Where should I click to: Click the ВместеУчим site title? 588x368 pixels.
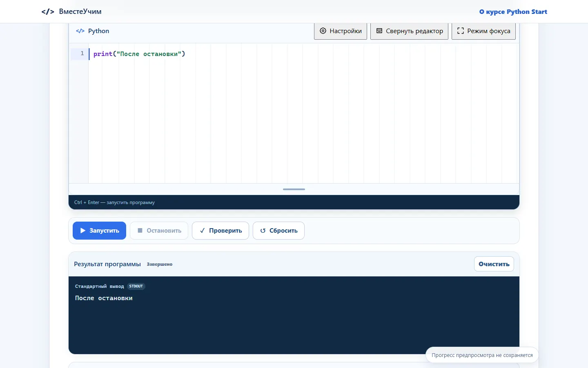(80, 11)
